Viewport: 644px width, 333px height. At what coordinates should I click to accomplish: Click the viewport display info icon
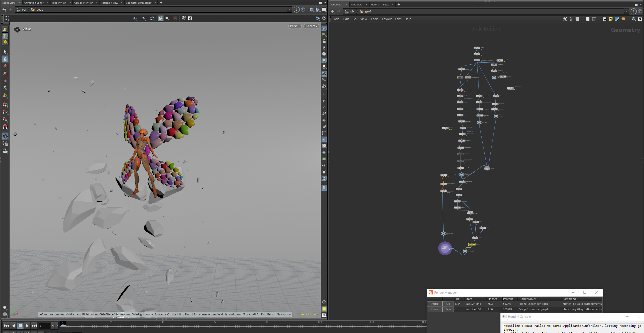pos(324,302)
